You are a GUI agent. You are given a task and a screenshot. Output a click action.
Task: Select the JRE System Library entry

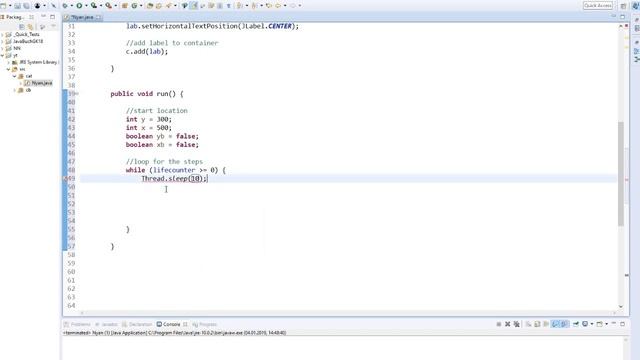[36, 62]
